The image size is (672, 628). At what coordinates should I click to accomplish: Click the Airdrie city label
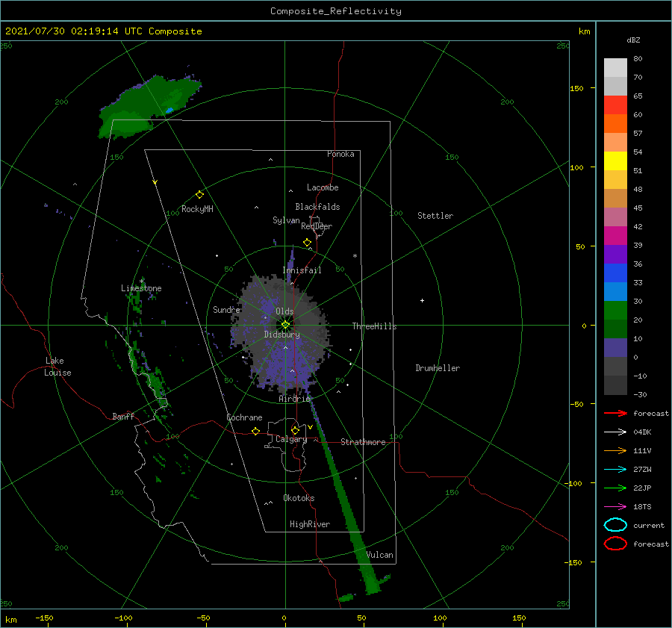click(x=294, y=399)
